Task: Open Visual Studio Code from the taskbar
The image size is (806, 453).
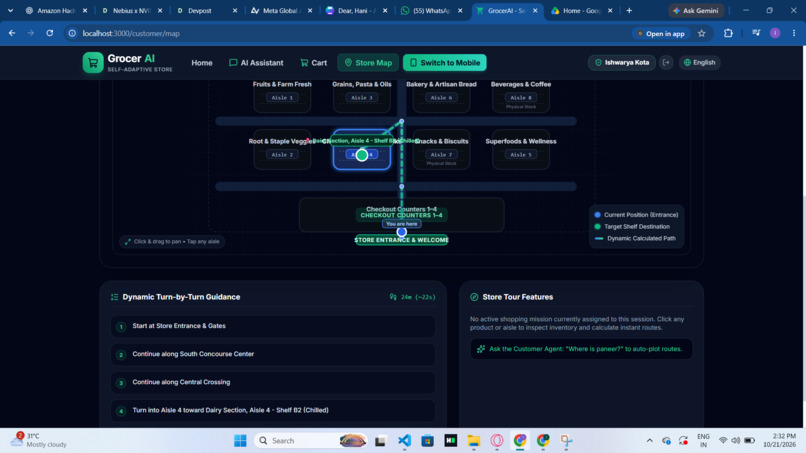Action: point(404,441)
